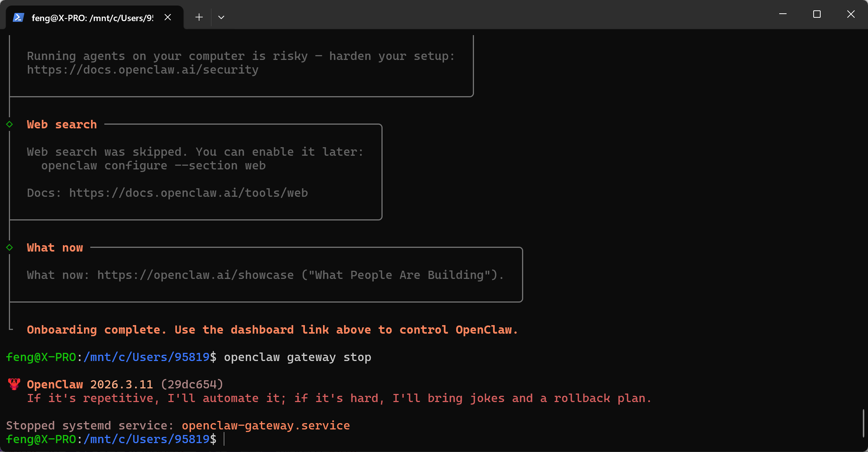Expand the new tab profile dropdown chevron
This screenshot has width=868, height=452.
coord(221,17)
